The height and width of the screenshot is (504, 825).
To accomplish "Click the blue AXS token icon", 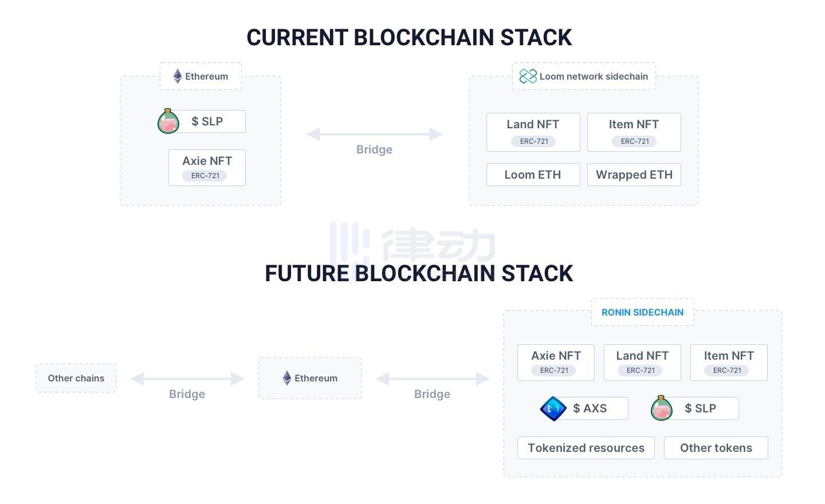I will coord(553,408).
